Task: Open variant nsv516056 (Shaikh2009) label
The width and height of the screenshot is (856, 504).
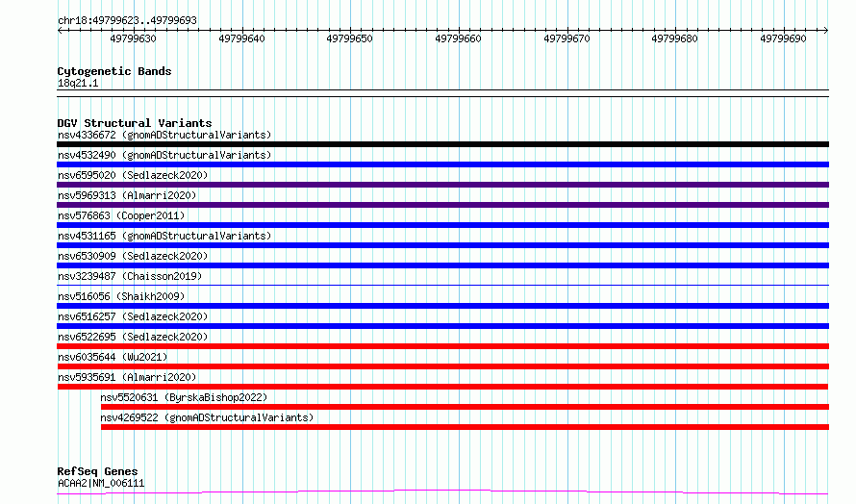Action: pyautogui.click(x=121, y=296)
